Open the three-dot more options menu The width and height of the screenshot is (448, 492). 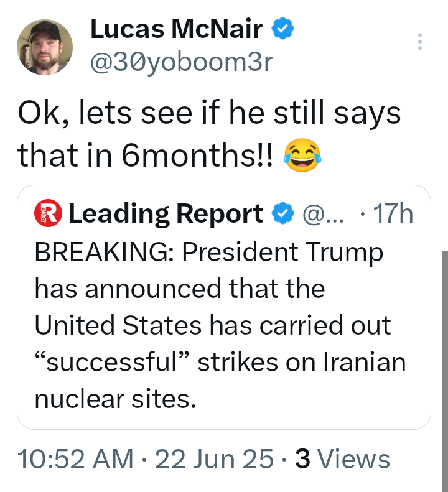click(420, 42)
